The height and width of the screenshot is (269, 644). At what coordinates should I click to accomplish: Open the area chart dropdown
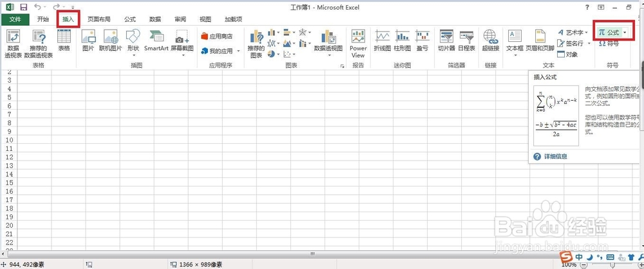click(x=289, y=43)
